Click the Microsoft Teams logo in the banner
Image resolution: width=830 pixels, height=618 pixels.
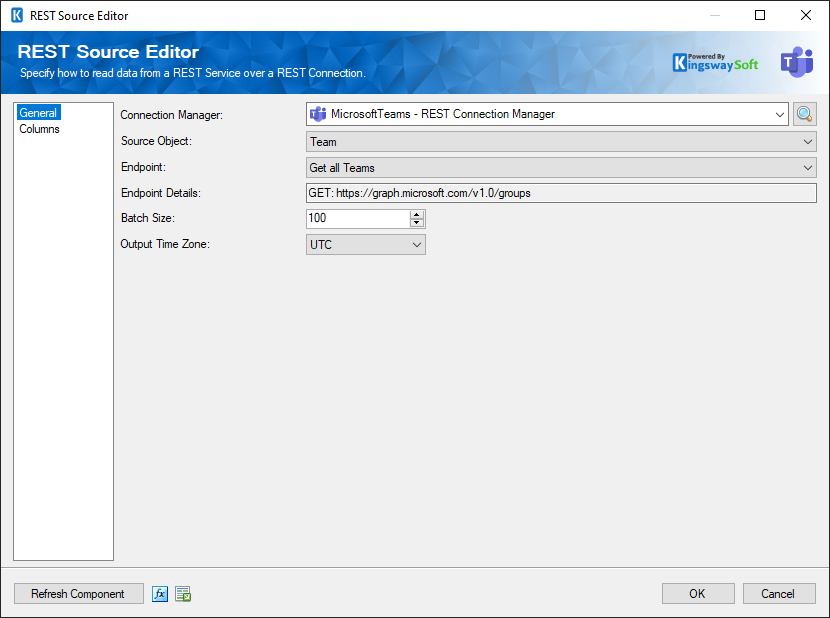click(797, 62)
